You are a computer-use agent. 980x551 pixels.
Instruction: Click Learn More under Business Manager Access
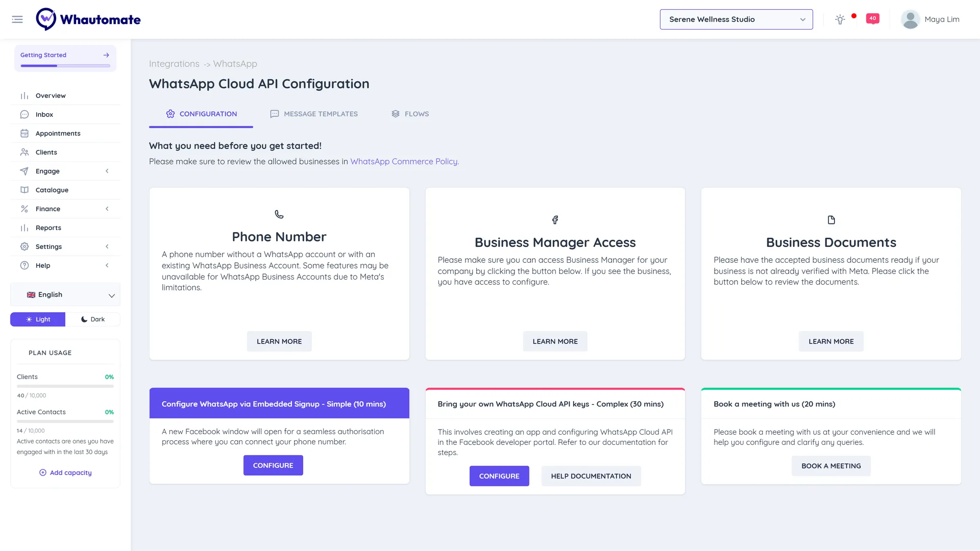[555, 341]
